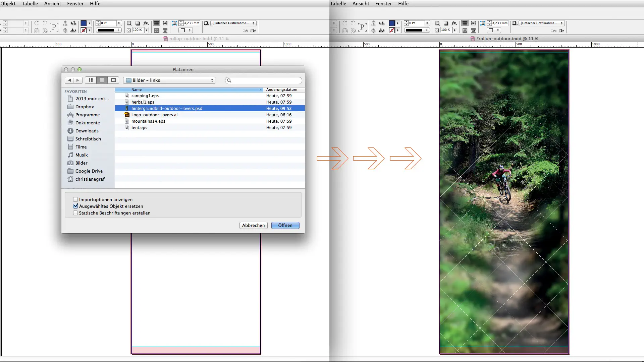Image resolution: width=644 pixels, height=362 pixels.
Task: Open Downloads folder in sidebar
Action: (87, 131)
